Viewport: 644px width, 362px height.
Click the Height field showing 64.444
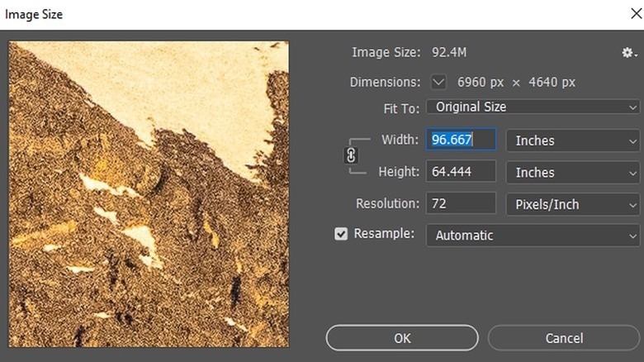click(x=461, y=171)
